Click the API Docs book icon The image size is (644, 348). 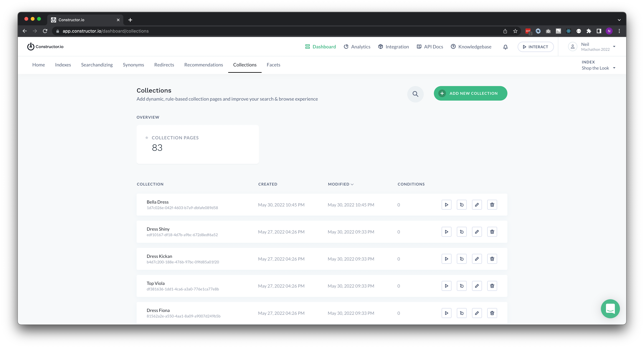click(419, 47)
